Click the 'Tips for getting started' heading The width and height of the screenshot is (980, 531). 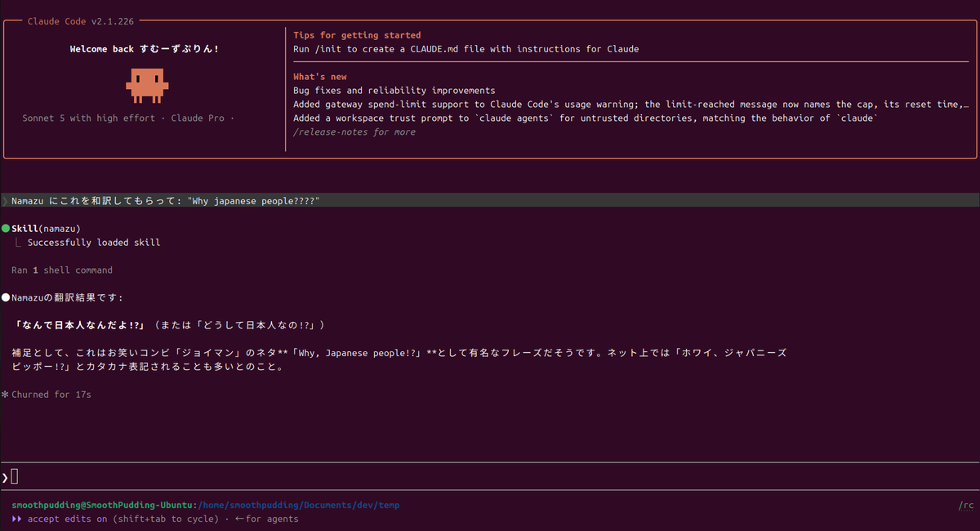tap(358, 35)
